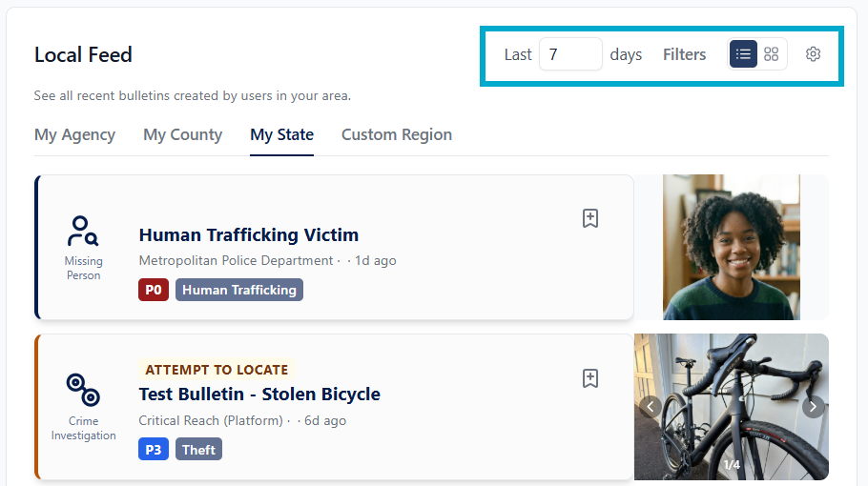Screen dimensions: 868x486
Task: Open the missing person portrait photo
Action: [x=732, y=247]
